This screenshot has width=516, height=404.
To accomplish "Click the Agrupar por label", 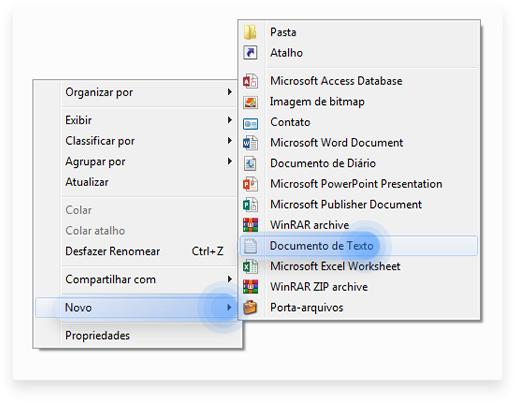I will pos(95,162).
